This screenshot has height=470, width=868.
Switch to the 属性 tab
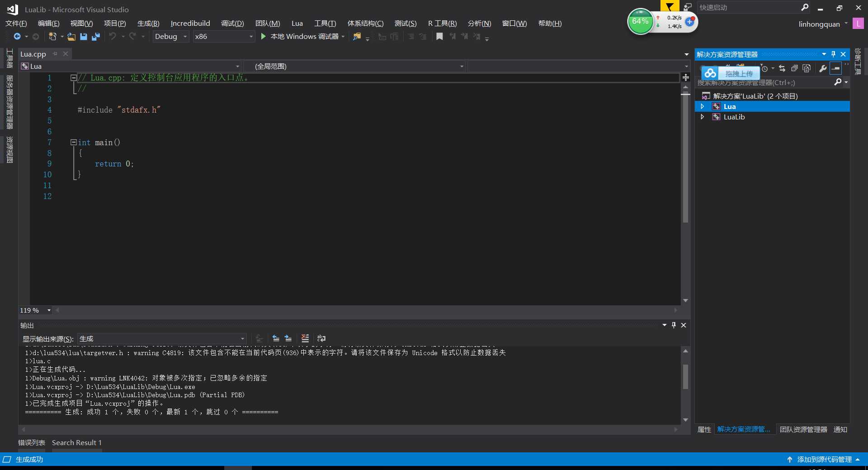click(704, 429)
